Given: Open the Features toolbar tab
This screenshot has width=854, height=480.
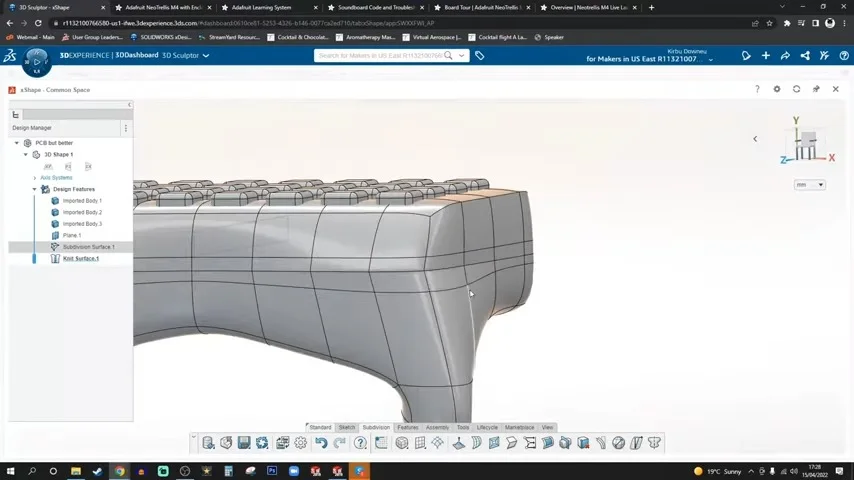Looking at the screenshot, I should [407, 428].
